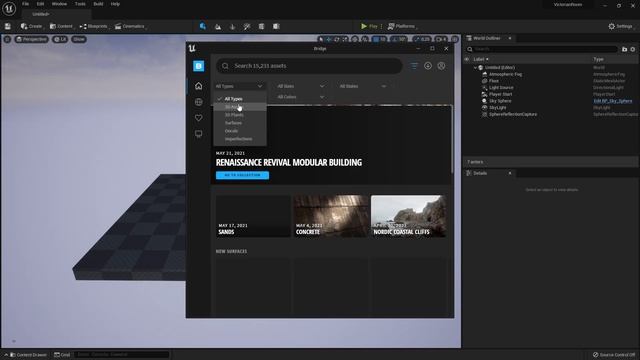The height and width of the screenshot is (360, 640).
Task: Select SphereReflectionCapture in the outliner
Action: pos(513,114)
